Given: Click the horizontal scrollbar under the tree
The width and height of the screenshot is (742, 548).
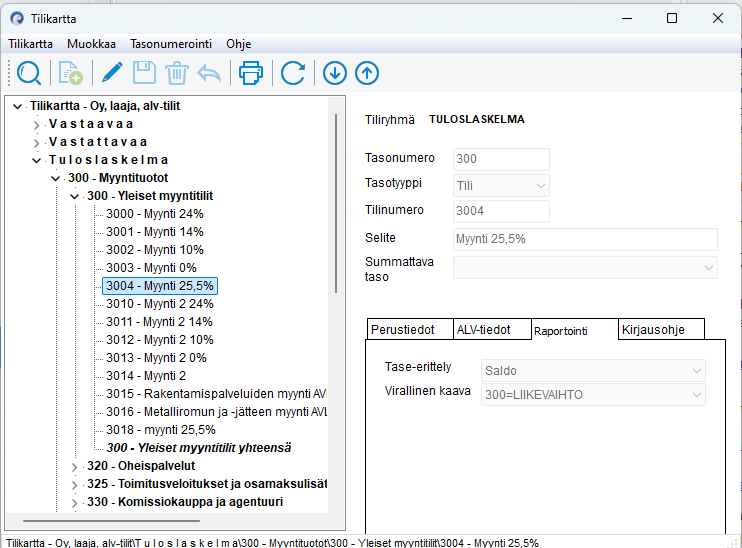Looking at the screenshot, I should [x=111, y=521].
